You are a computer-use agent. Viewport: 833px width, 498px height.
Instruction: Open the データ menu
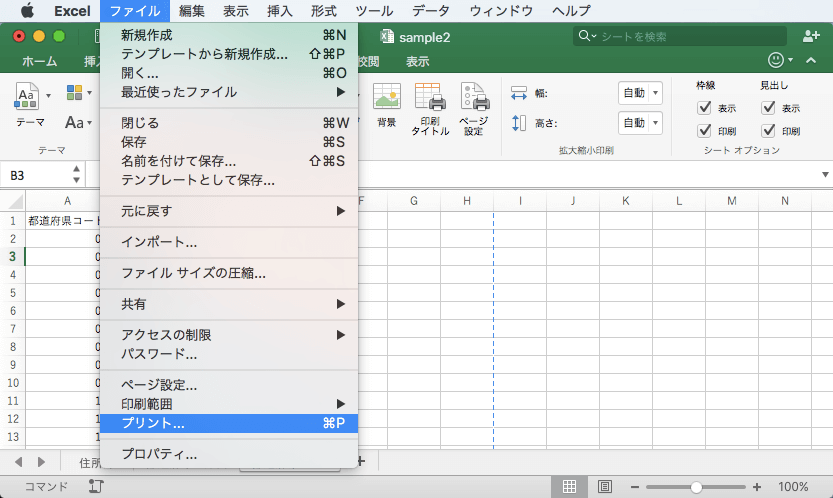pyautogui.click(x=431, y=11)
